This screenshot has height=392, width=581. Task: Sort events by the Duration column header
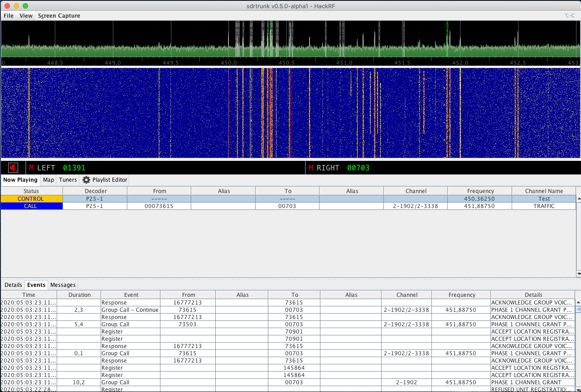(79, 295)
